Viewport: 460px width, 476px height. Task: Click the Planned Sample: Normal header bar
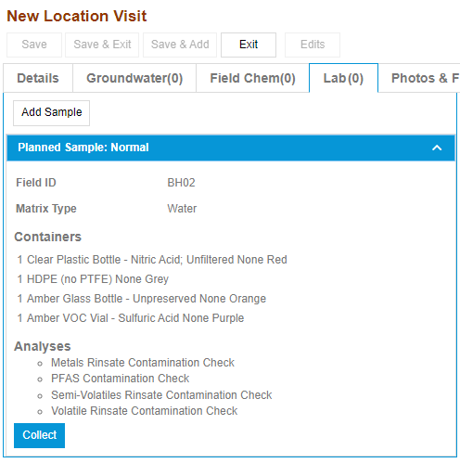(x=231, y=148)
